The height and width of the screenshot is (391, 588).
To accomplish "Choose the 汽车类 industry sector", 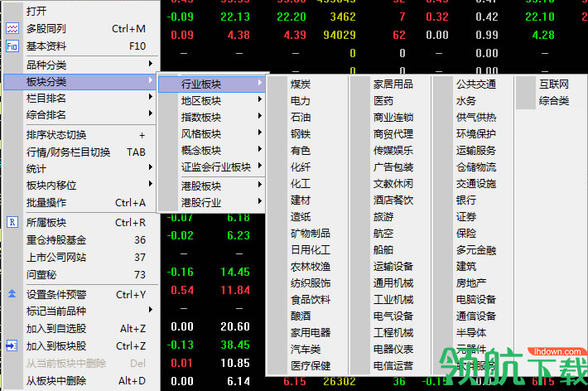I will point(306,349).
